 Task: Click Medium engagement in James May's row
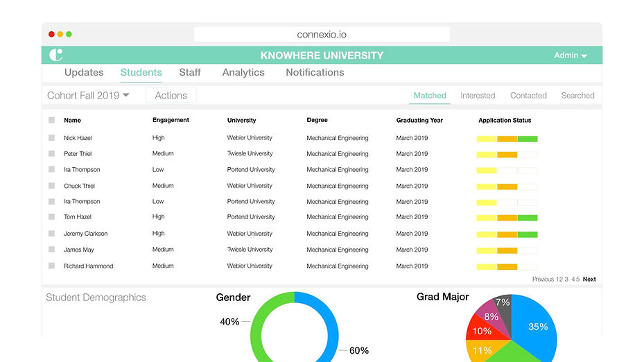pyautogui.click(x=163, y=250)
